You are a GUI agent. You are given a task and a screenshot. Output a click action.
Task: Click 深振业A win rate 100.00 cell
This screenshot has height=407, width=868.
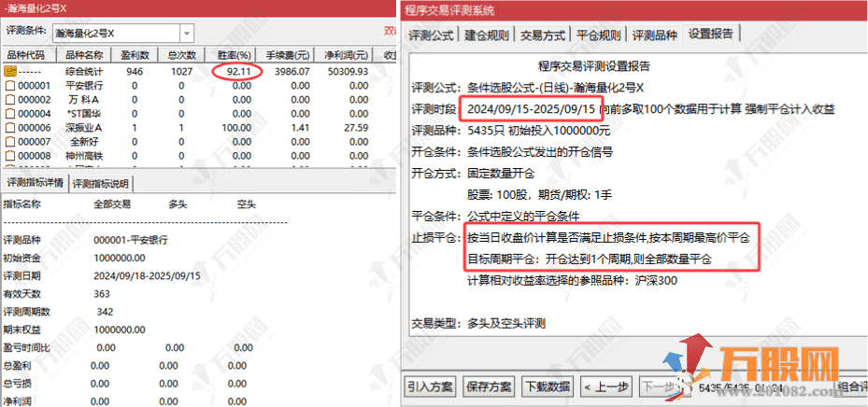pos(238,128)
